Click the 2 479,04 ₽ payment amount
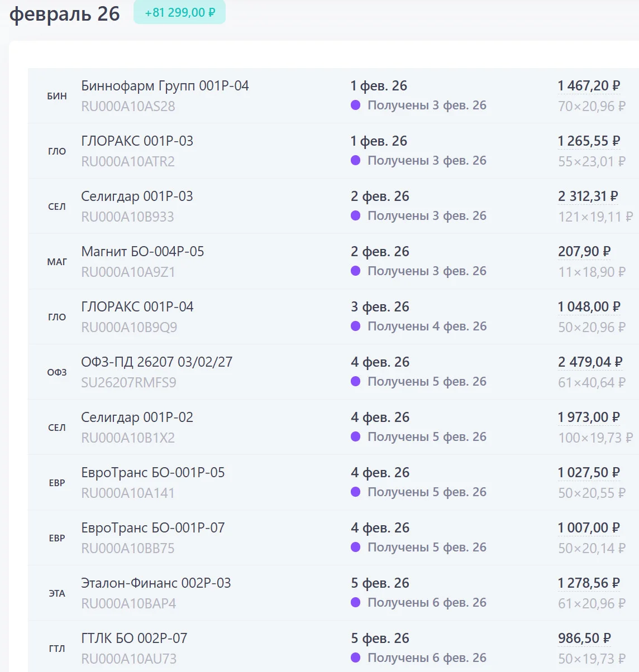Viewport: 639px width, 672px height. 590,362
